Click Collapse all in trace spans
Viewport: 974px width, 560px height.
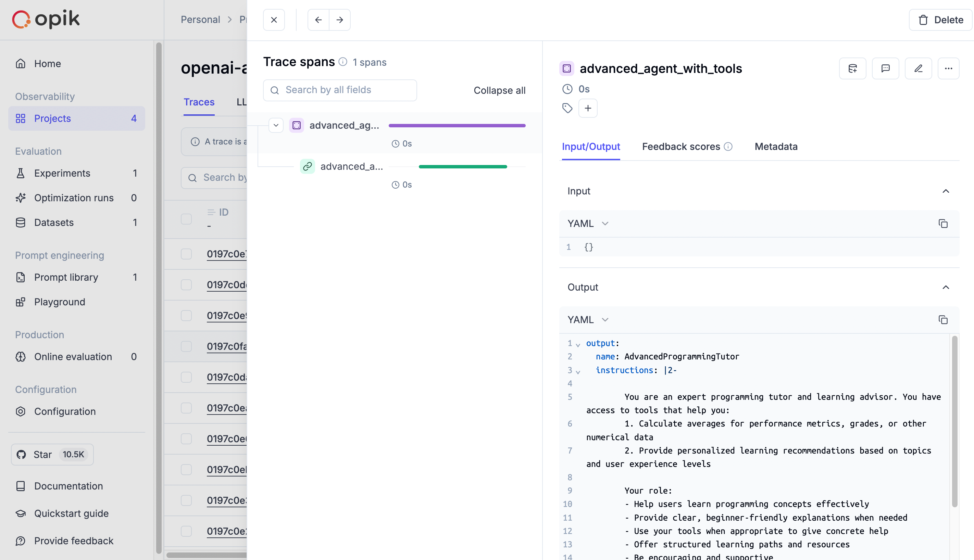499,90
